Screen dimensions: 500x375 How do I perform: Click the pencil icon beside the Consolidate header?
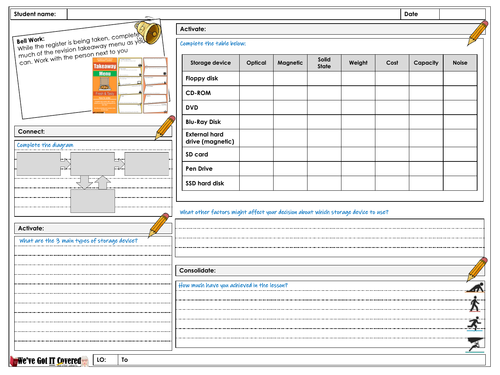pyautogui.click(x=477, y=269)
